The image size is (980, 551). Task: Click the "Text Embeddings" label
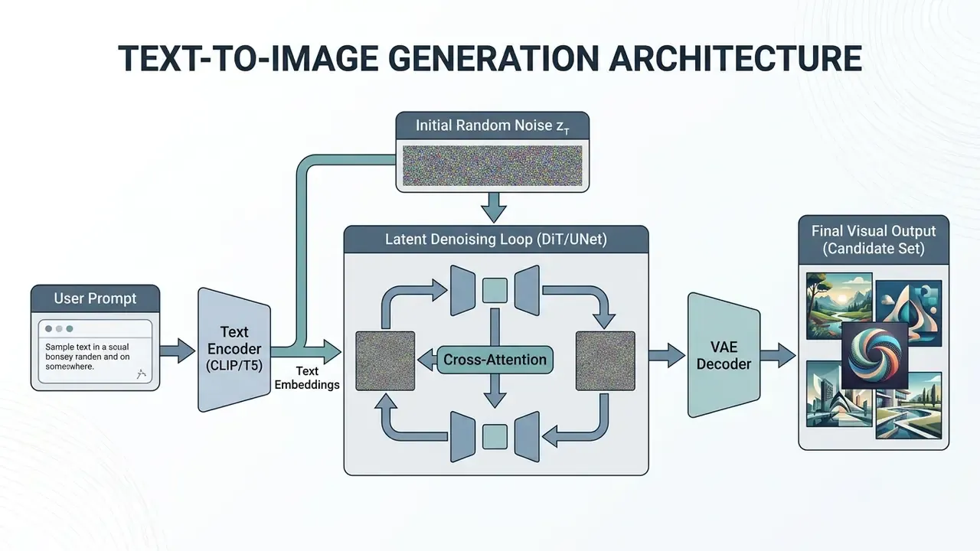pyautogui.click(x=306, y=378)
